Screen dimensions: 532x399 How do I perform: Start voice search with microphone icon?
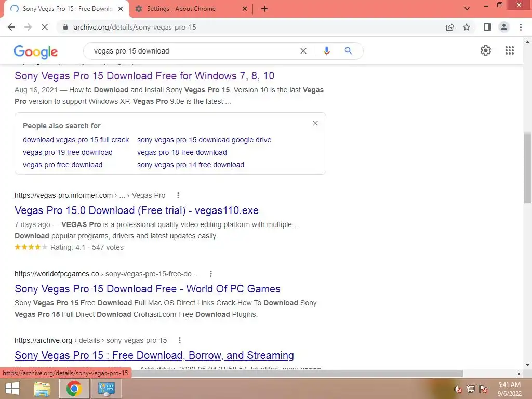tap(326, 51)
